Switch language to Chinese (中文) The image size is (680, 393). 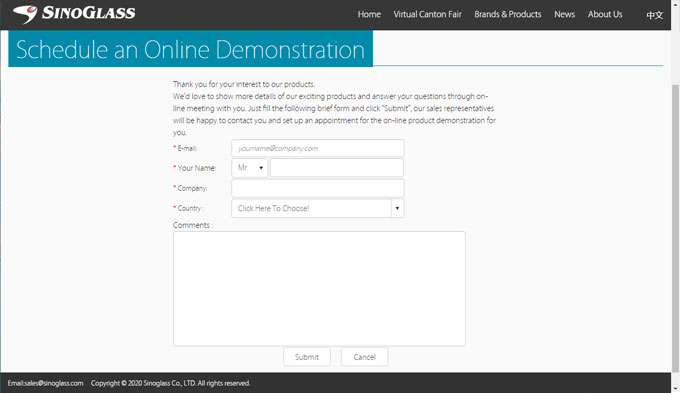(654, 15)
